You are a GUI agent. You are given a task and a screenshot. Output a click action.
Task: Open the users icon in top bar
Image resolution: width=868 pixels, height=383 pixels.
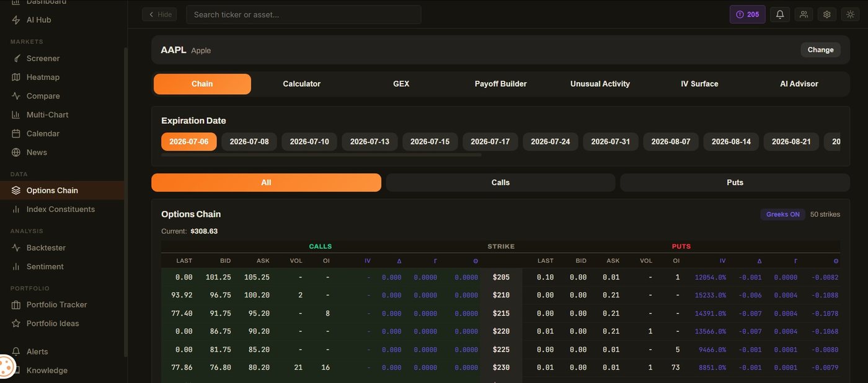804,14
